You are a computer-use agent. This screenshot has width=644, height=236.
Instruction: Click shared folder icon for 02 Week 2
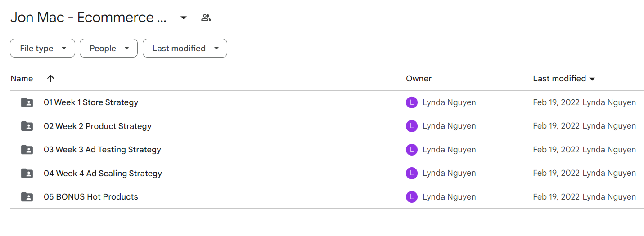pyautogui.click(x=27, y=126)
